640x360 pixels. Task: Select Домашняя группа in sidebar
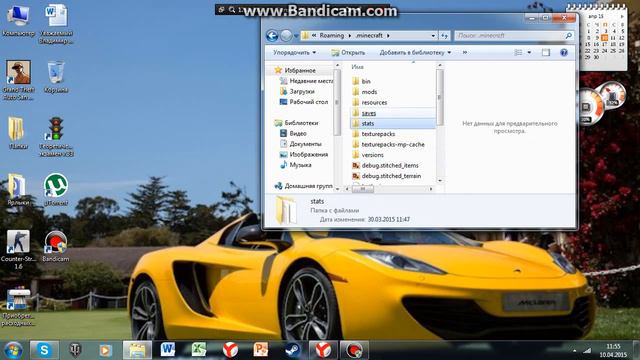click(x=308, y=186)
